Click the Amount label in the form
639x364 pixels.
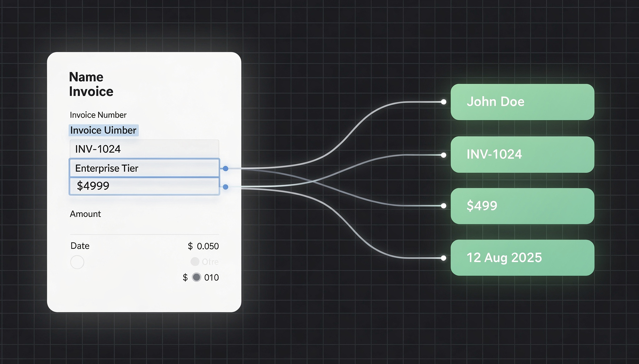click(x=85, y=214)
